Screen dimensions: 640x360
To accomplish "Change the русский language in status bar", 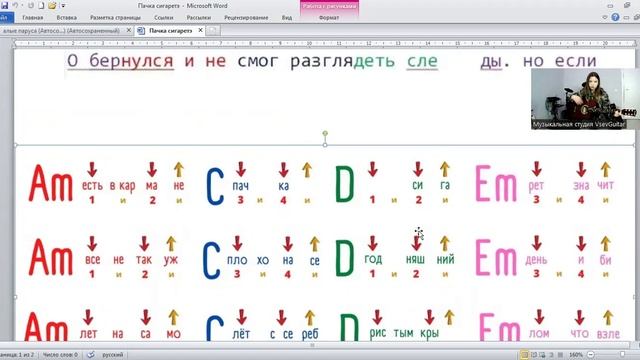I will click(113, 355).
